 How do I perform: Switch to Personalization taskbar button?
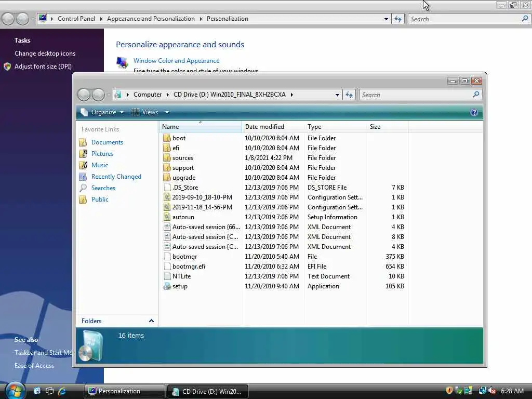[x=124, y=391]
